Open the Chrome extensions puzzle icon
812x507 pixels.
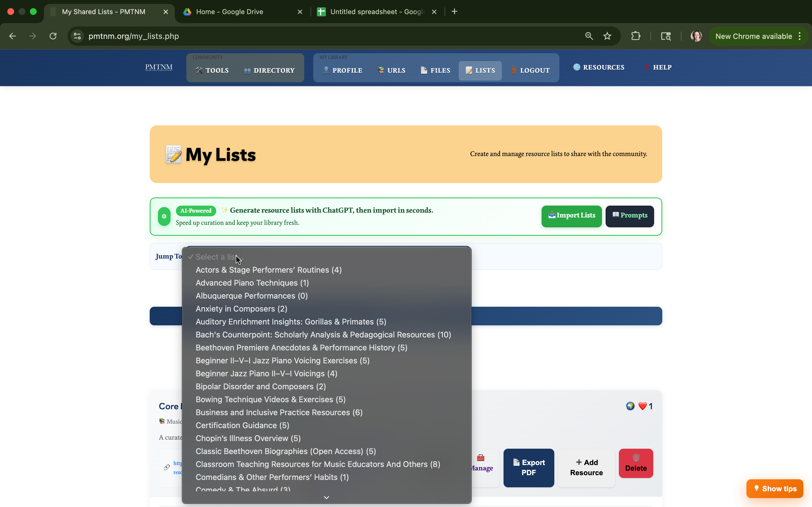(636, 36)
